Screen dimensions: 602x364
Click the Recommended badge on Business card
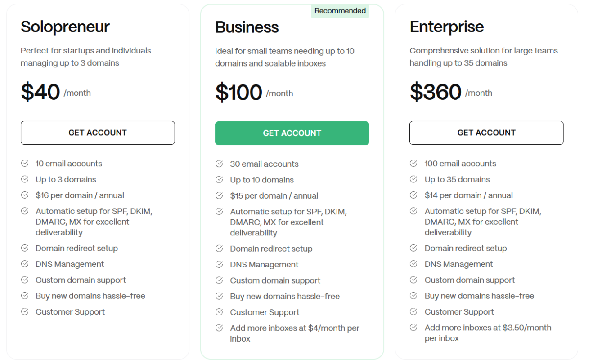click(x=340, y=11)
